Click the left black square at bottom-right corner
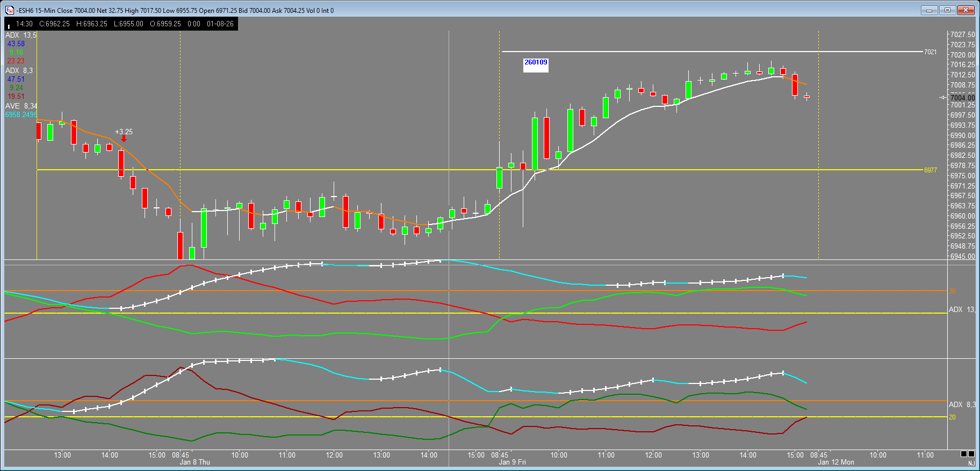This screenshot has width=980, height=471. (964, 454)
